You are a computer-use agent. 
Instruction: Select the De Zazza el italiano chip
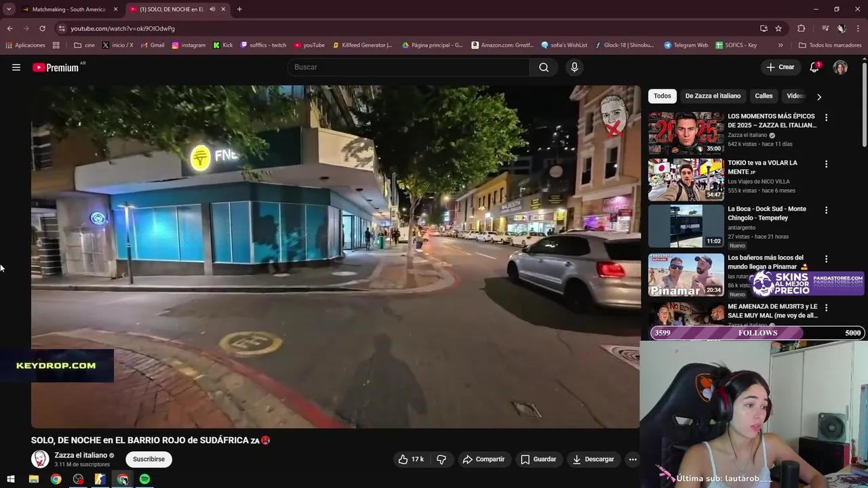[x=713, y=96]
